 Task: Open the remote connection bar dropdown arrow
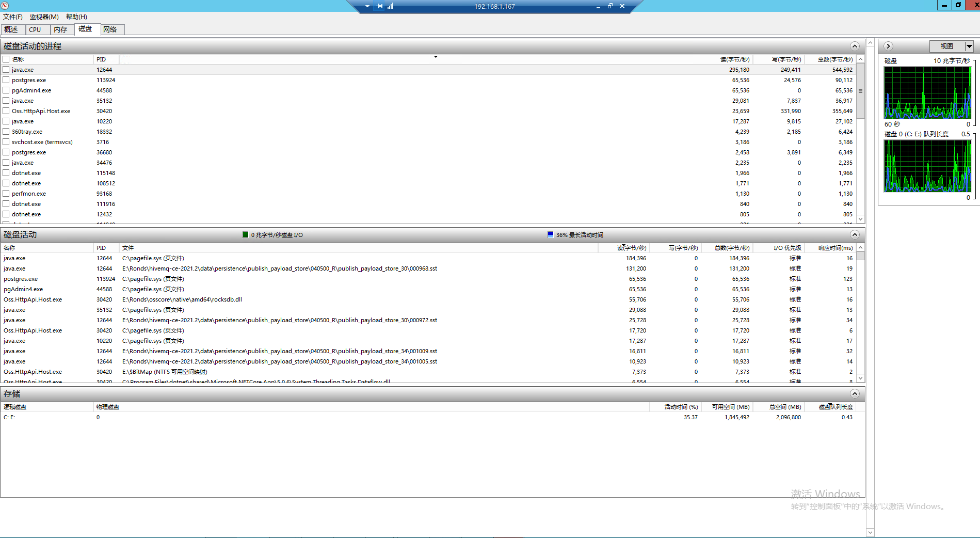click(367, 6)
